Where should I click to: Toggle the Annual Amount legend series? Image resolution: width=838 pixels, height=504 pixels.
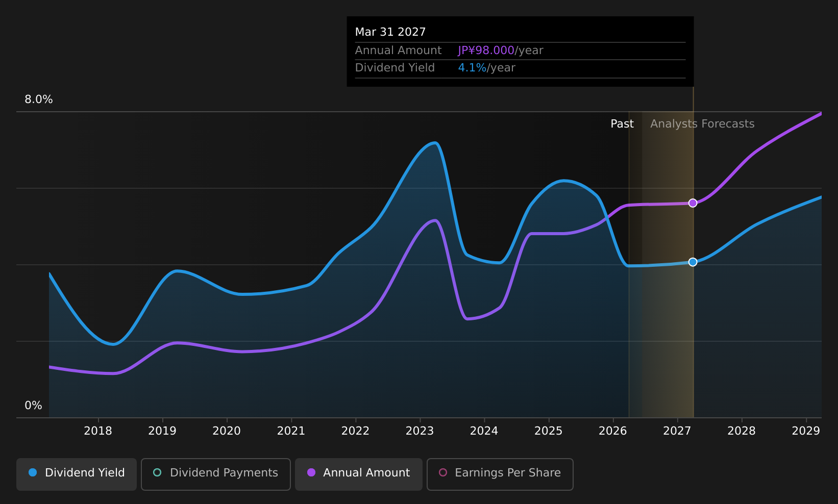pos(359,474)
